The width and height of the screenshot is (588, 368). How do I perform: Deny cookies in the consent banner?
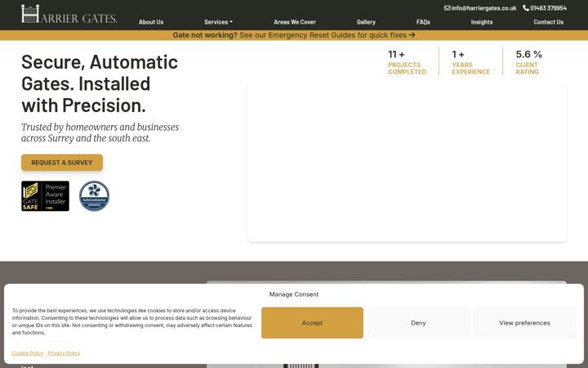[418, 323]
